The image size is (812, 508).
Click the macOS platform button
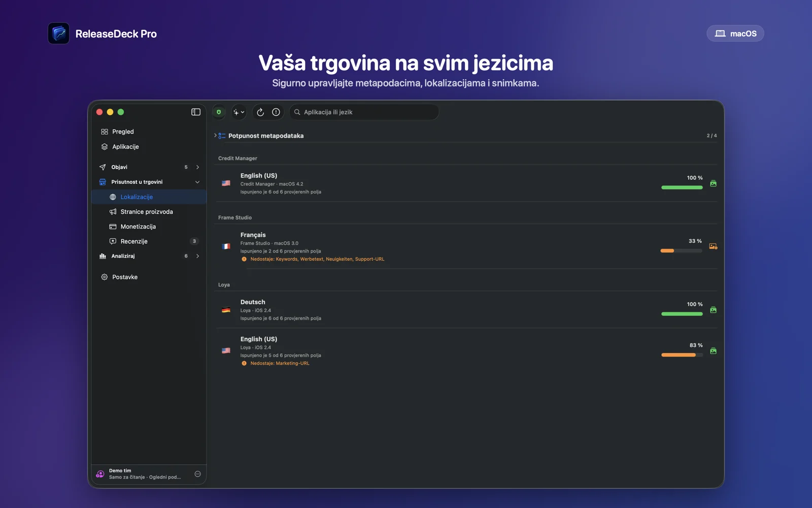tap(735, 34)
